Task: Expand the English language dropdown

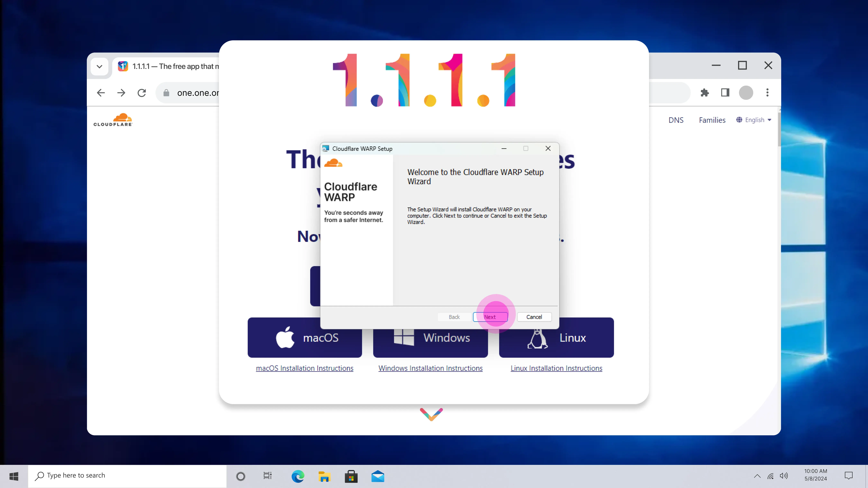Action: pyautogui.click(x=754, y=120)
